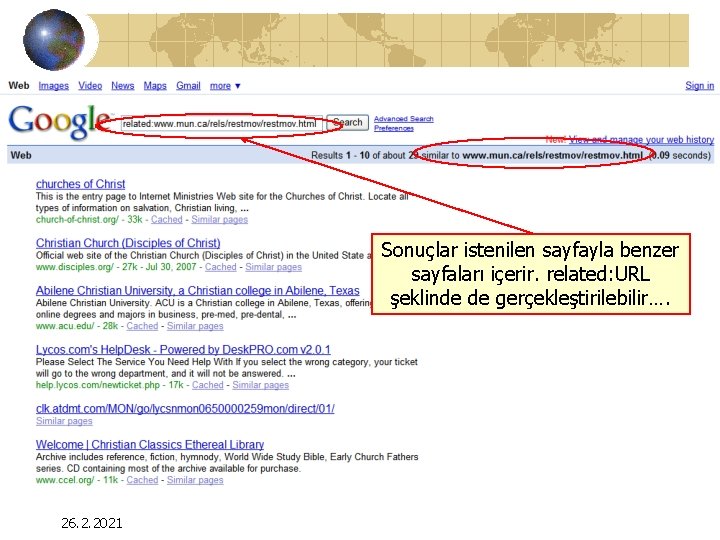Click the Sign in link
The width and height of the screenshot is (720, 540).
pos(699,85)
